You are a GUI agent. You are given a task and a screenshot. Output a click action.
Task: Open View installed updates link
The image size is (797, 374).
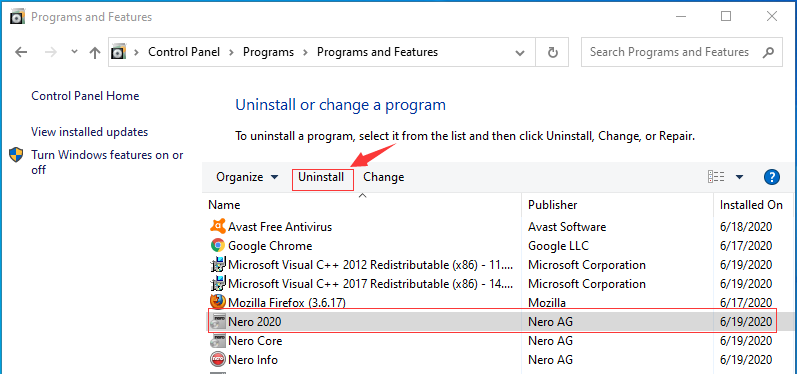(89, 132)
